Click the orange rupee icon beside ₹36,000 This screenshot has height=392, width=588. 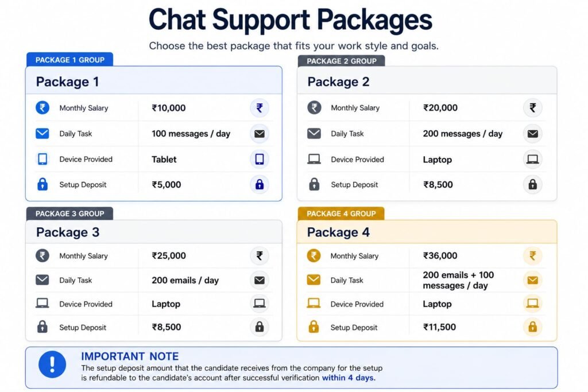[532, 255]
